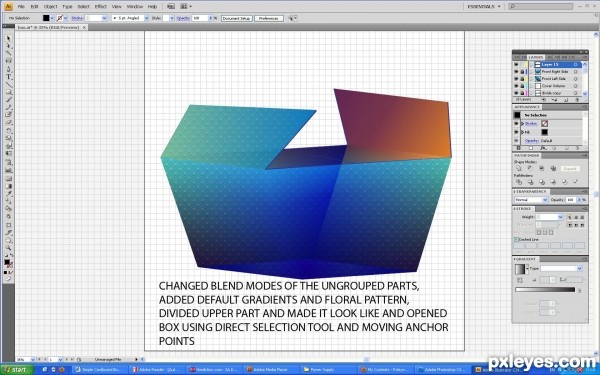Image resolution: width=600 pixels, height=375 pixels.
Task: Hide Layer 15 using its eye icon
Action: (516, 65)
